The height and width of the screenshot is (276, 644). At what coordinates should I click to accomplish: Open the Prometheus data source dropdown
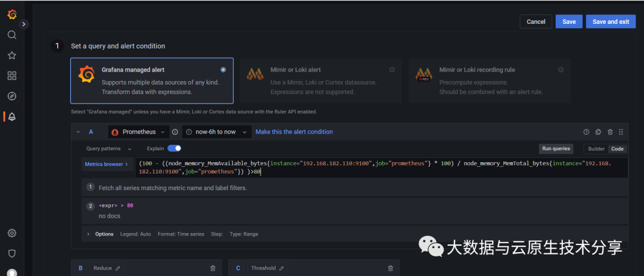pyautogui.click(x=138, y=132)
